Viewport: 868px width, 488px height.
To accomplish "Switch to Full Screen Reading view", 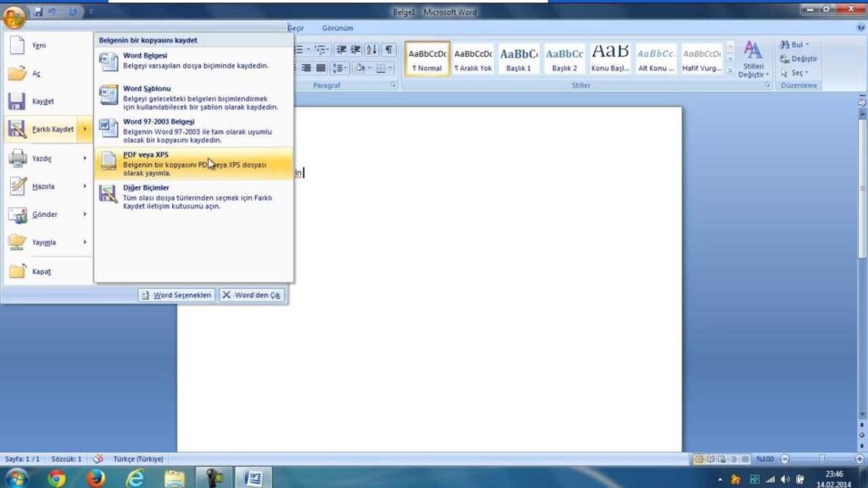I will (710, 459).
